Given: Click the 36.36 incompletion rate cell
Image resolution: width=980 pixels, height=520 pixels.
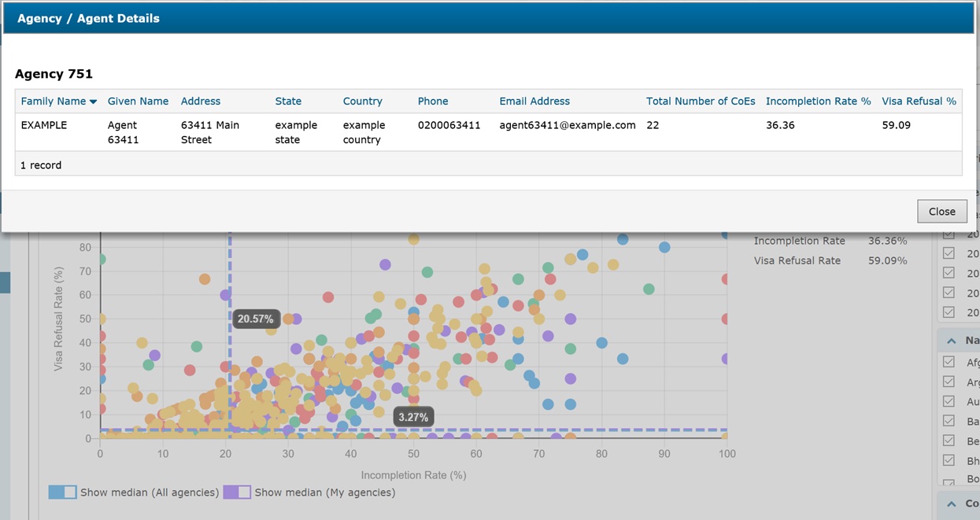Looking at the screenshot, I should [780, 125].
